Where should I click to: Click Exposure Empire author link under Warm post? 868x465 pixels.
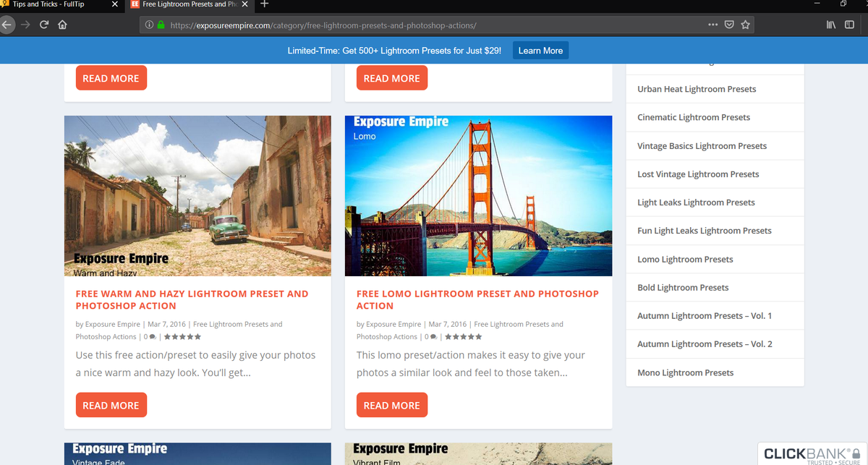pyautogui.click(x=113, y=324)
